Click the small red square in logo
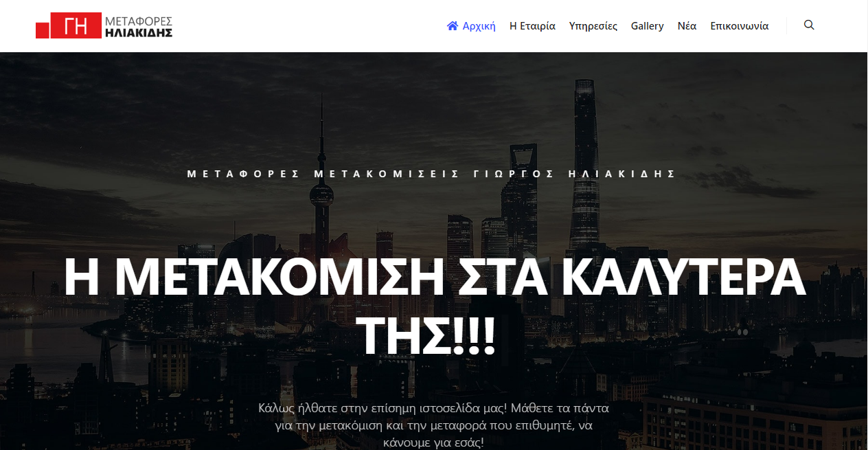The image size is (868, 450). pos(43,30)
